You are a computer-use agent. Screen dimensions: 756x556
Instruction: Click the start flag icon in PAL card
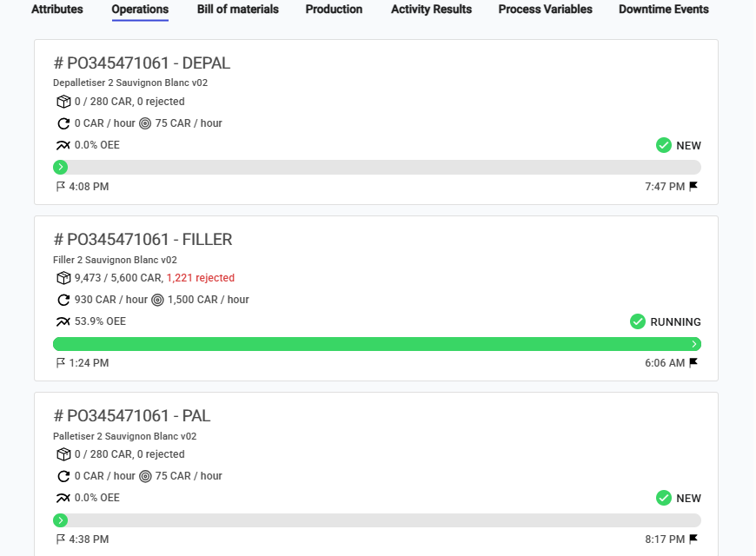[61, 539]
